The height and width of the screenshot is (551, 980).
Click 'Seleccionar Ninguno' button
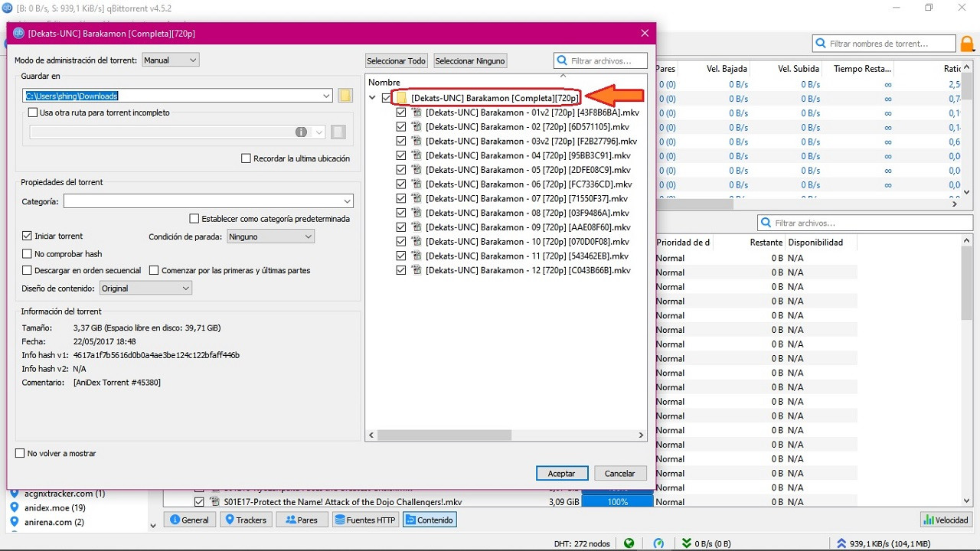(471, 60)
